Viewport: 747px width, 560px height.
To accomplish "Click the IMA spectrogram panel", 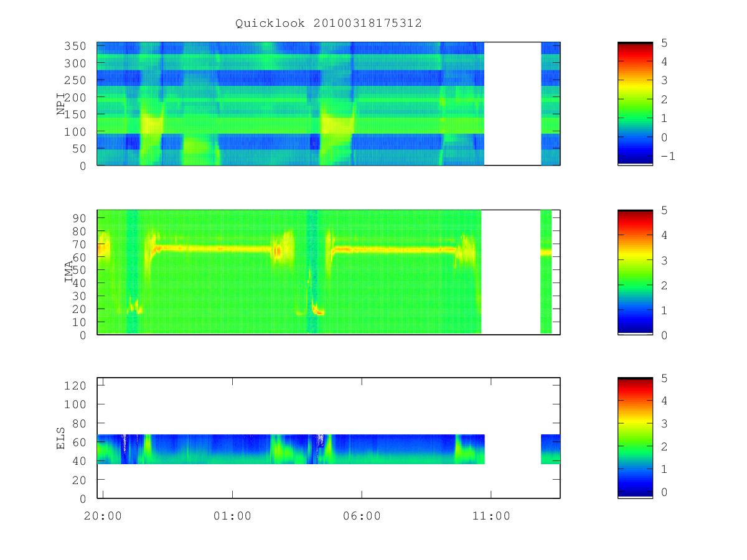I will (329, 272).
